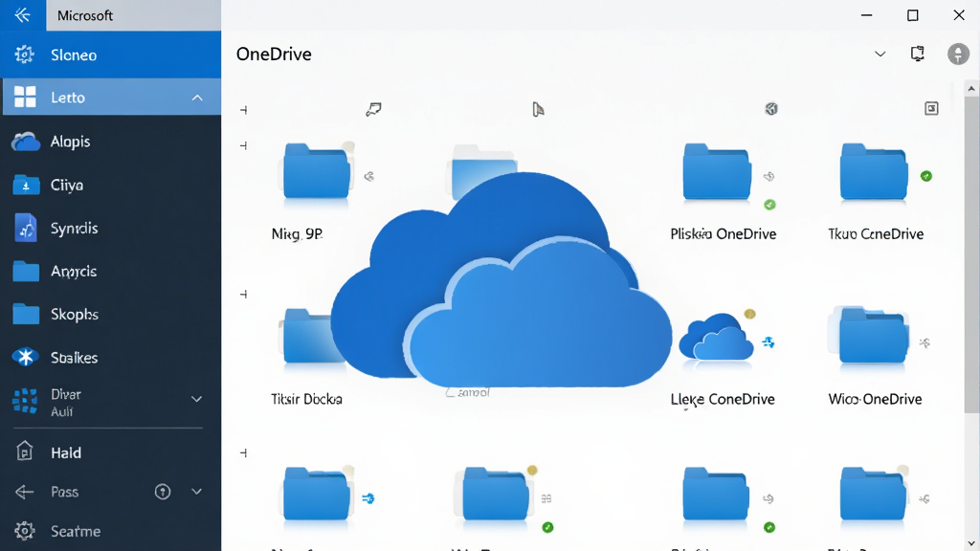Select the Syndis music file icon
The image size is (980, 551).
pyautogui.click(x=26, y=228)
